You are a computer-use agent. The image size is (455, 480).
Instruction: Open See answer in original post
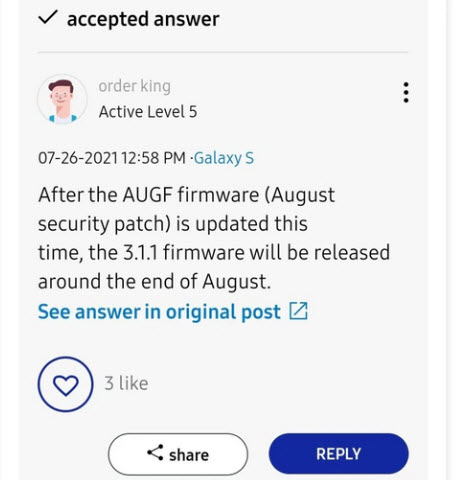tap(173, 312)
